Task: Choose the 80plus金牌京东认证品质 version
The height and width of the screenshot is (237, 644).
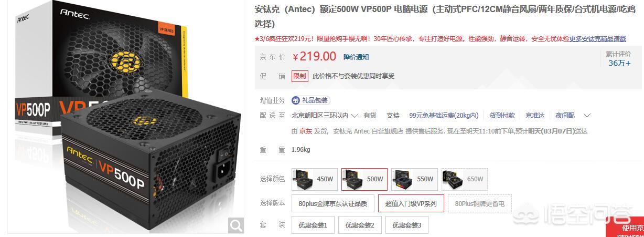Action: tap(332, 203)
